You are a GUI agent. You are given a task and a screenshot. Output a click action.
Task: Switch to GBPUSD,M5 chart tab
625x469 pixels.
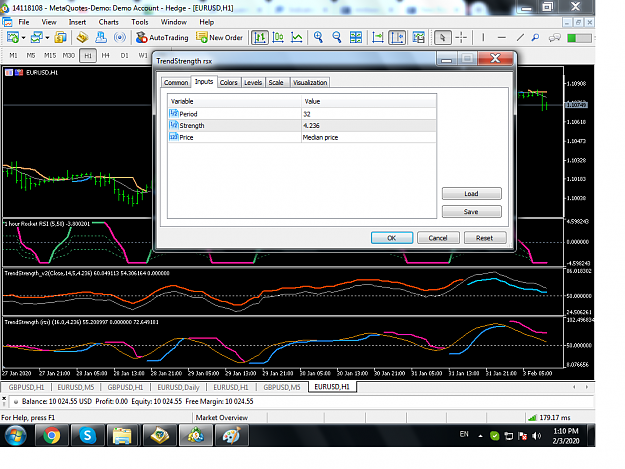(x=282, y=387)
